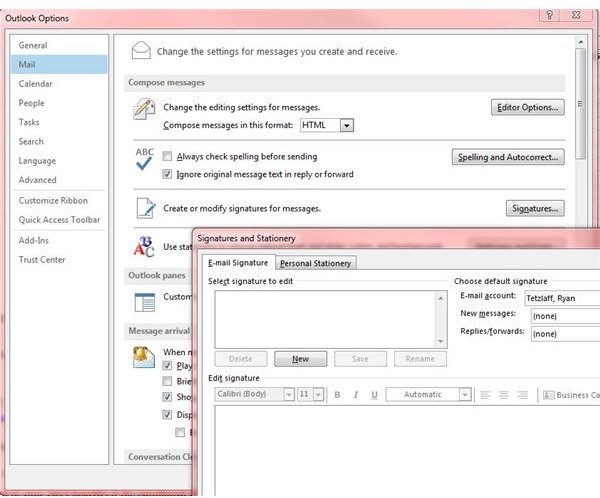Open the signature font size dropdown

coord(318,394)
